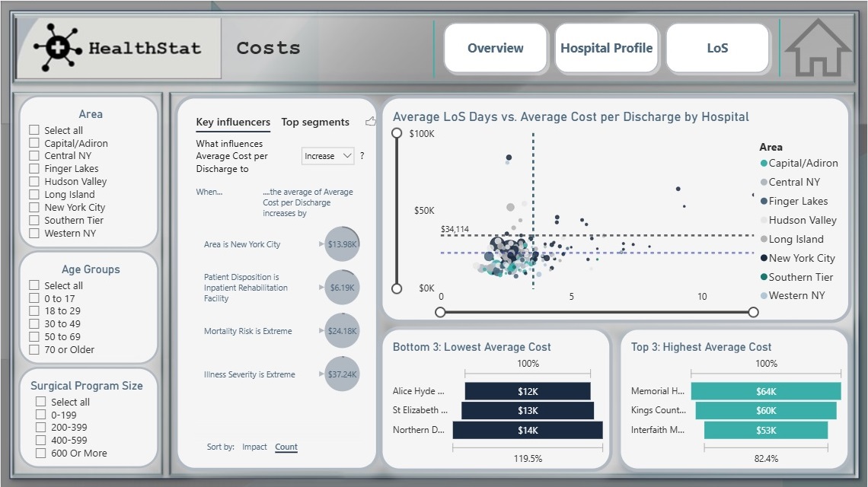Check Age Groups Select all checkbox
This screenshot has height=487, width=868.
pos(34,285)
